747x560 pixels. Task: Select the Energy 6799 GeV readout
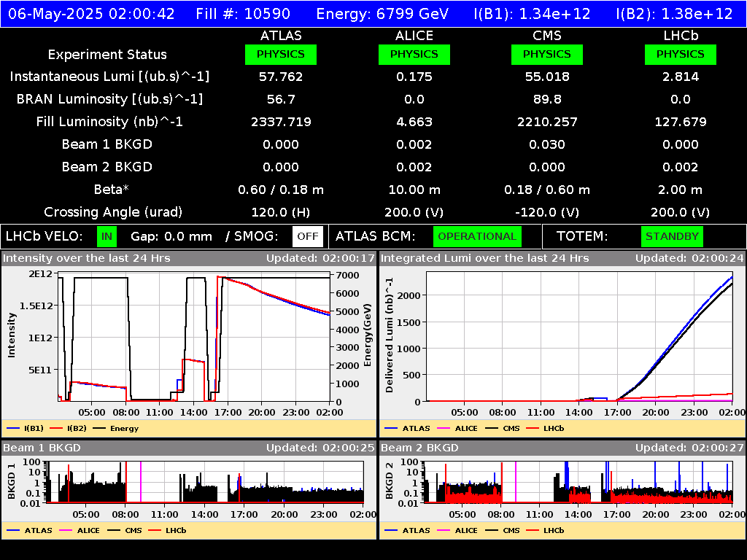[x=382, y=14]
